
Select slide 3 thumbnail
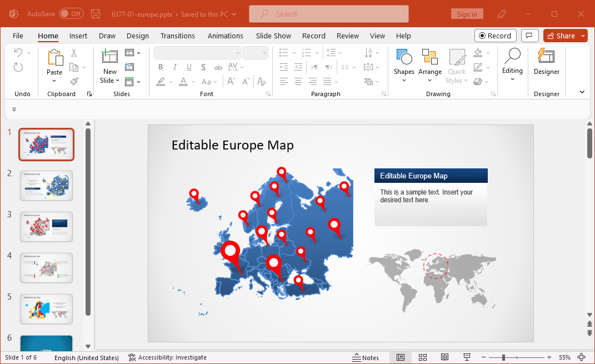click(46, 227)
